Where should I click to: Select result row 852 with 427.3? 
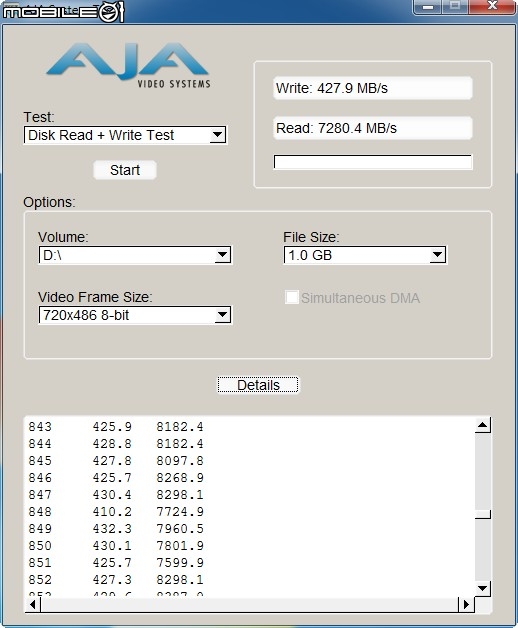click(116, 580)
